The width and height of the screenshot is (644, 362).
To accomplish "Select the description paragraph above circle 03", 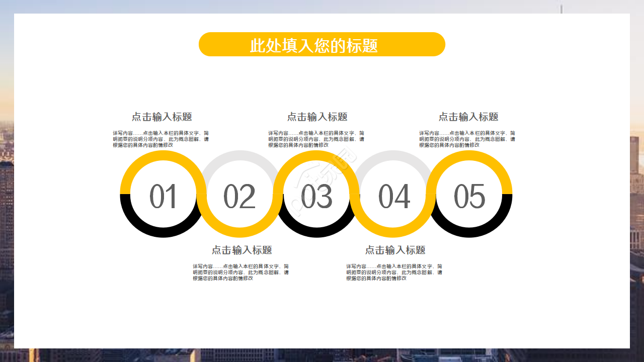I will point(316,139).
